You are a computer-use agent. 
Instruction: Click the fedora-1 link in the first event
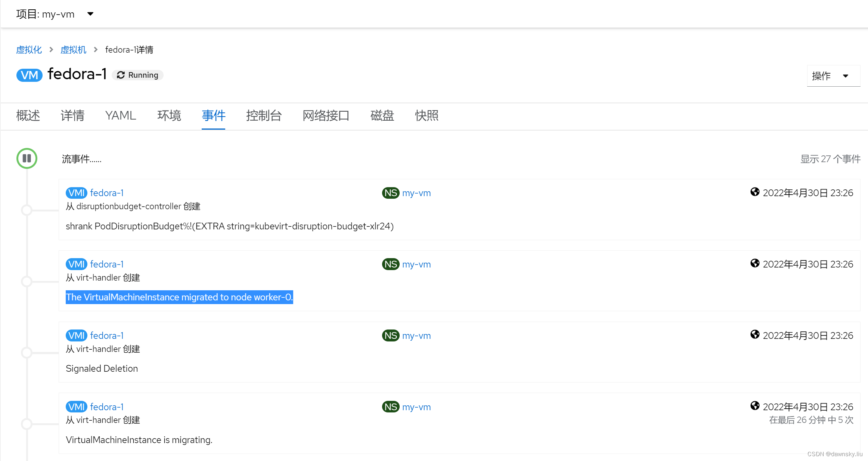[x=107, y=193]
